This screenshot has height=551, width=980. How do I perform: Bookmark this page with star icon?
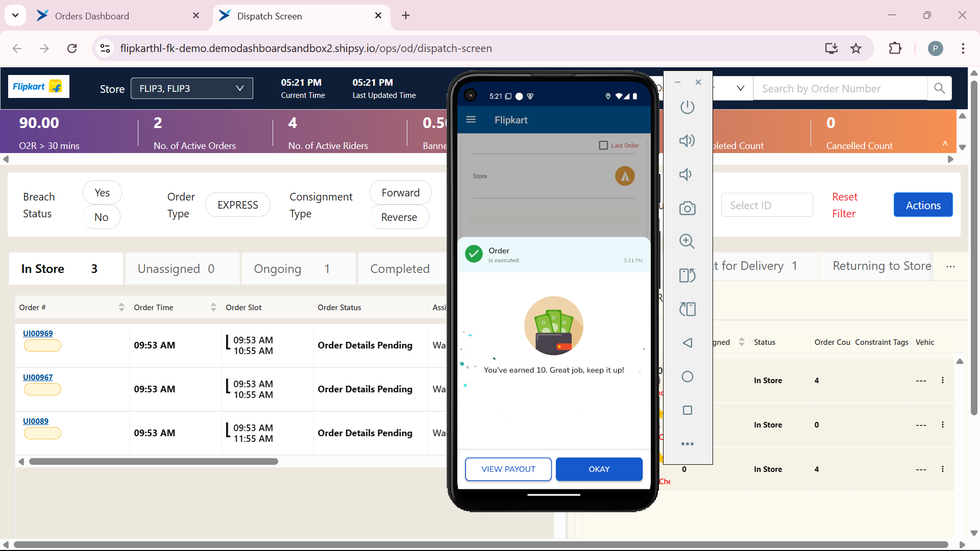click(856, 48)
